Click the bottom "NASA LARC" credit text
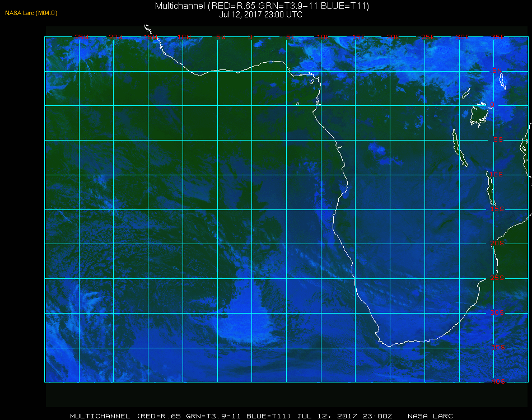The height and width of the screenshot is (420, 532). point(430,416)
